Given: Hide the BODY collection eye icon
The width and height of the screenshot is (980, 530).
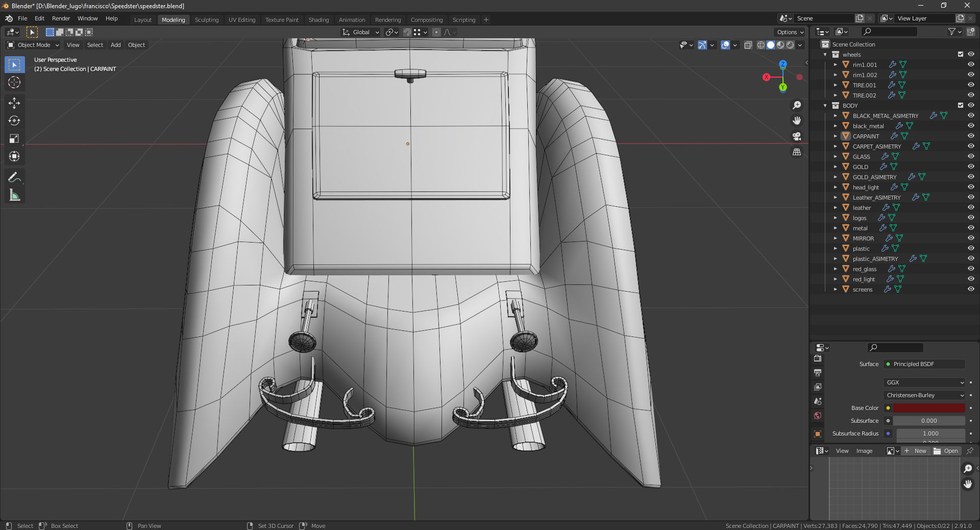Looking at the screenshot, I should [x=971, y=106].
